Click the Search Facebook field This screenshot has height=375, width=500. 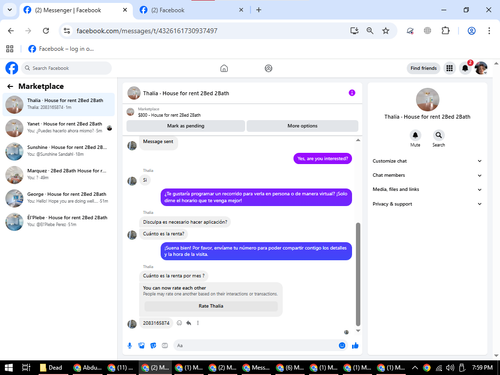click(x=67, y=68)
